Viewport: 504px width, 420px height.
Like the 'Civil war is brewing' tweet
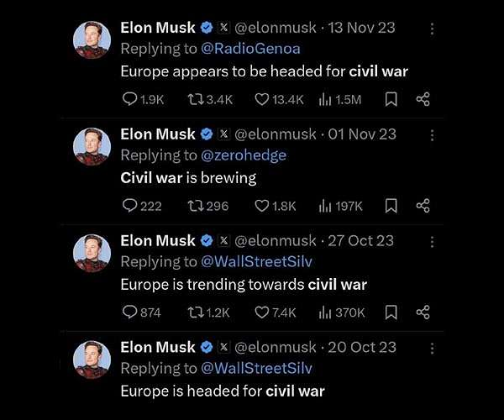click(x=276, y=206)
